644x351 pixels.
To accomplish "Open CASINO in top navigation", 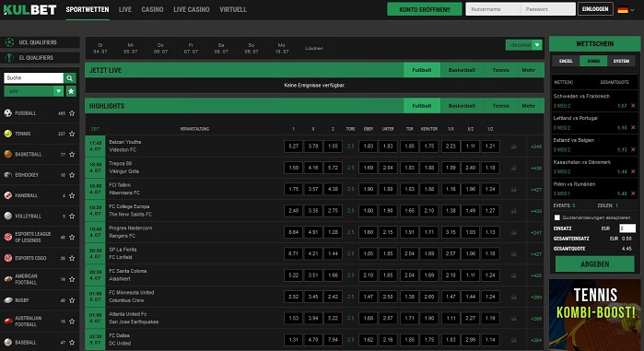I will pyautogui.click(x=152, y=9).
